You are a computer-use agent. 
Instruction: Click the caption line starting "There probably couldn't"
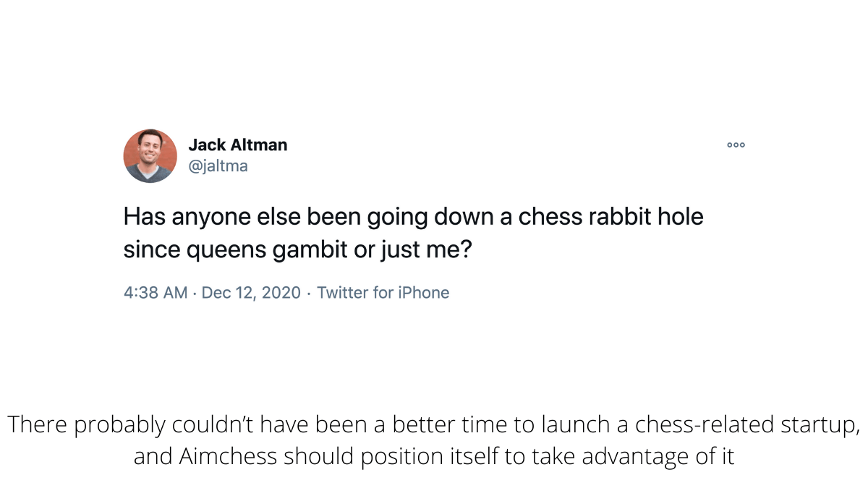[434, 424]
